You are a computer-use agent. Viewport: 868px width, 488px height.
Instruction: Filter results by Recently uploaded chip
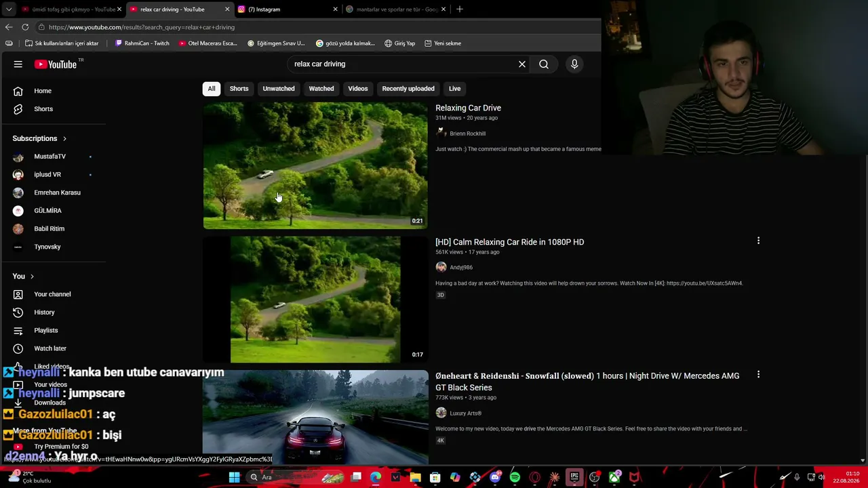coord(408,89)
